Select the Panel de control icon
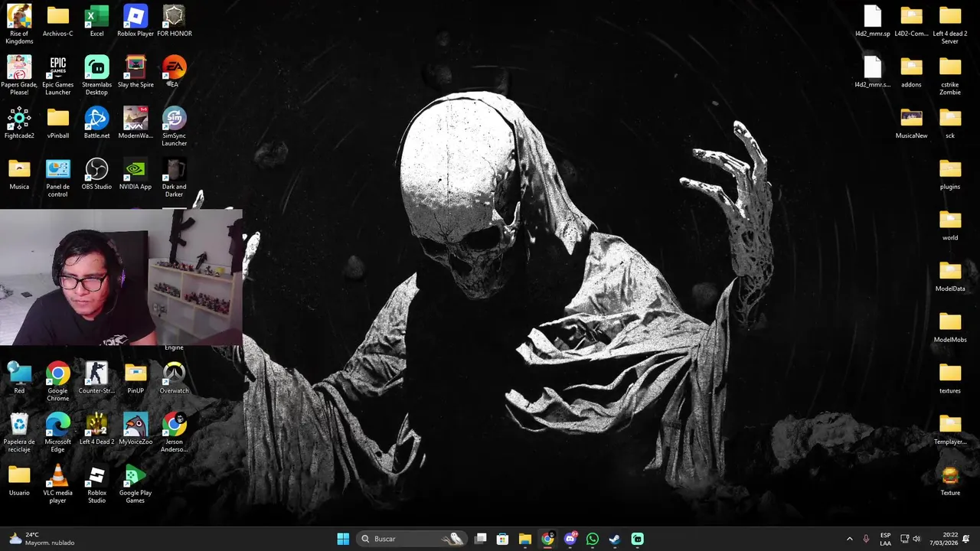Viewport: 980px width, 551px height. (x=57, y=178)
